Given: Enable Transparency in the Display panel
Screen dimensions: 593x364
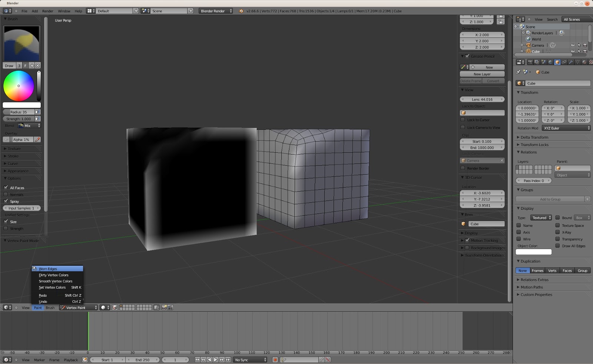Looking at the screenshot, I should [x=558, y=239].
